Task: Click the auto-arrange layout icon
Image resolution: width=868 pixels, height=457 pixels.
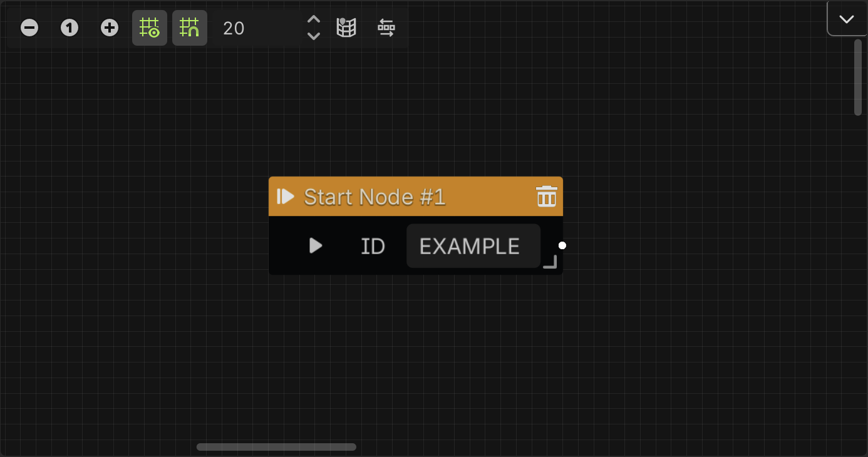Action: coord(386,28)
